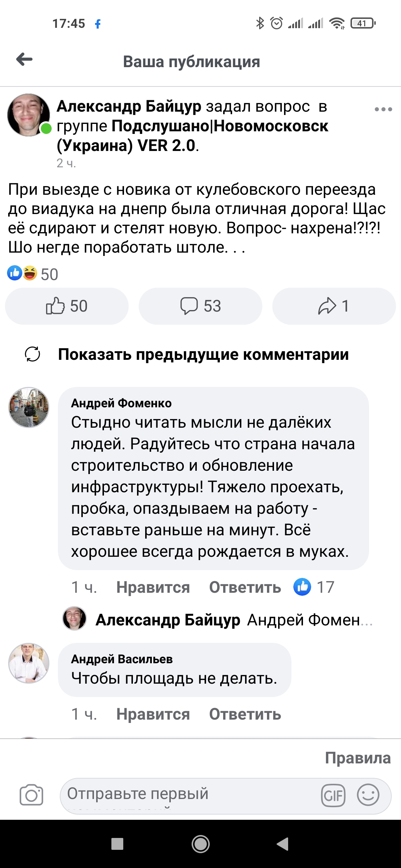Like the post with thumbs-up button
This screenshot has width=401, height=868.
[67, 306]
